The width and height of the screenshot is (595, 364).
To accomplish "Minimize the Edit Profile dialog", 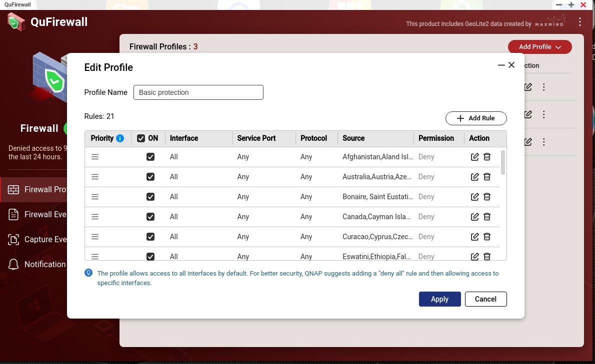I will [x=501, y=65].
